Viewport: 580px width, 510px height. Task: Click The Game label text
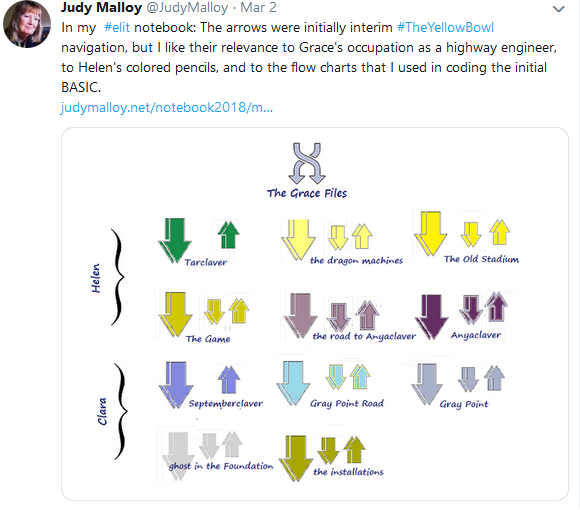(x=208, y=339)
